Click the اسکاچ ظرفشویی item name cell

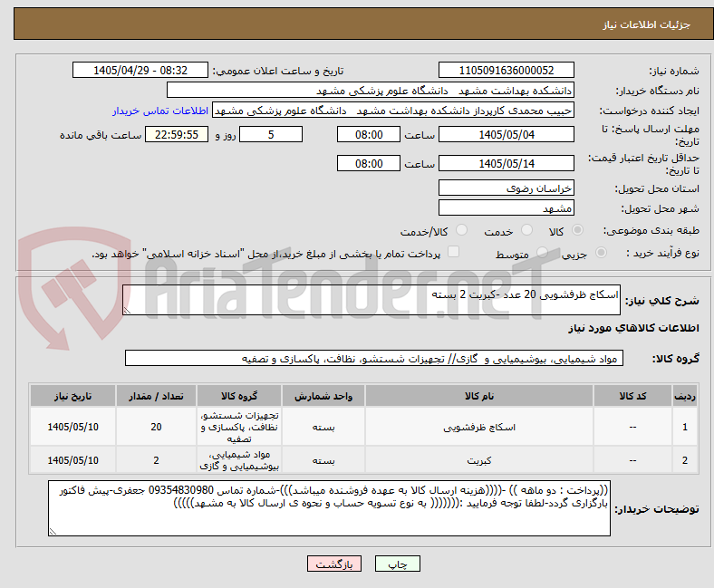click(x=479, y=427)
